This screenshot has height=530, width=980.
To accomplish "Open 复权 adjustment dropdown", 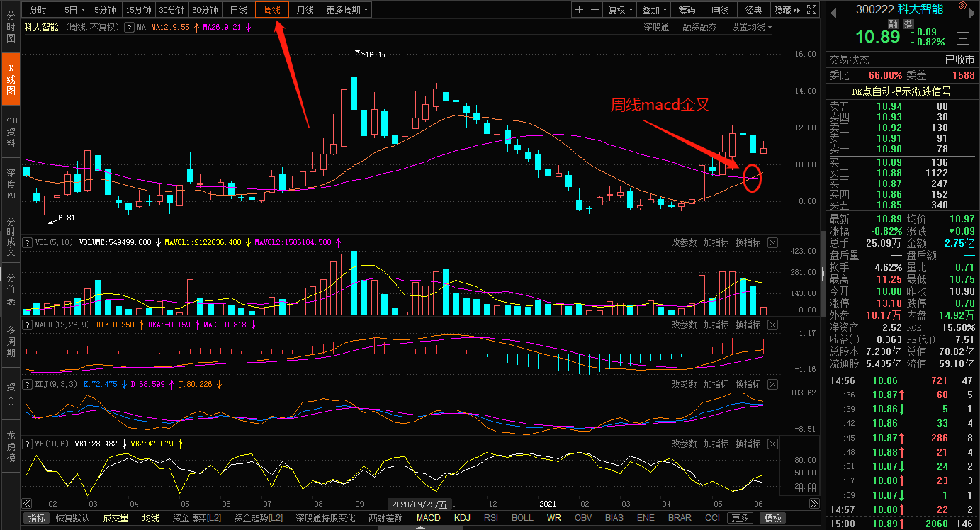I will (621, 10).
